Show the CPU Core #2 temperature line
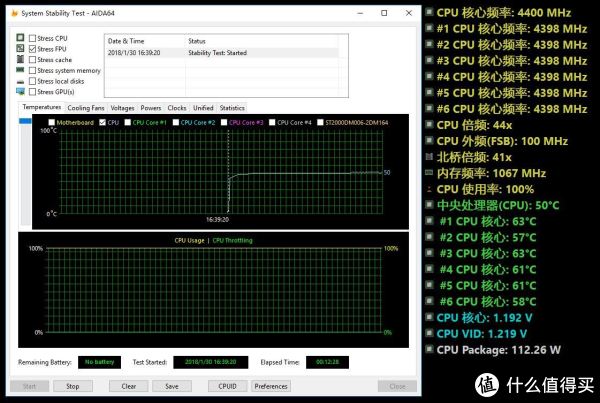Viewport: 600px width, 403px height. click(176, 122)
